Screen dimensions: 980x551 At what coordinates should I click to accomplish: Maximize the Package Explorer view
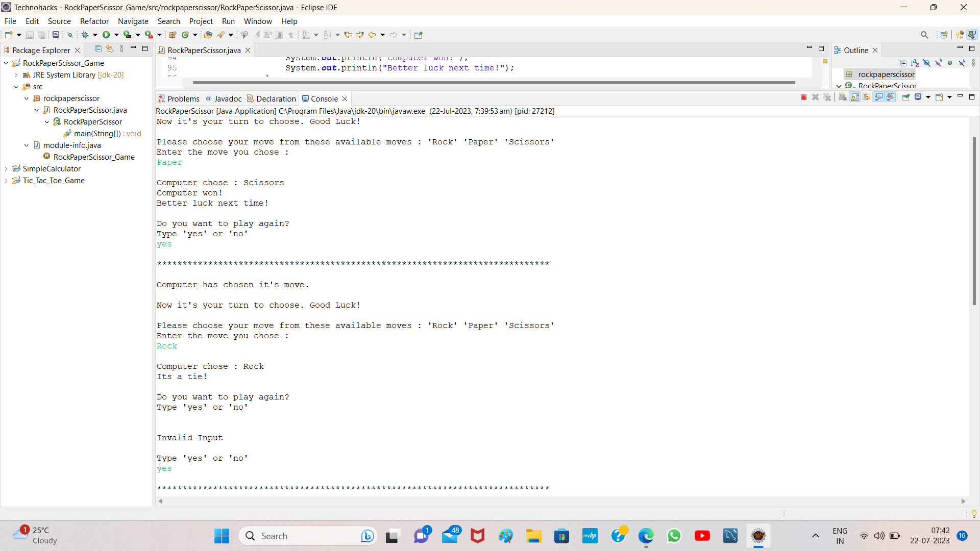pos(145,48)
